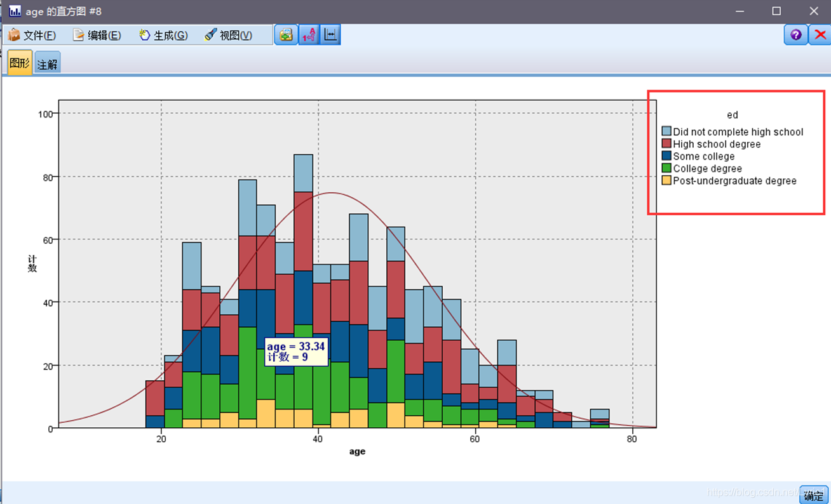
Task: Click the 'age = 33.34' tooltip box
Action: pyautogui.click(x=296, y=352)
